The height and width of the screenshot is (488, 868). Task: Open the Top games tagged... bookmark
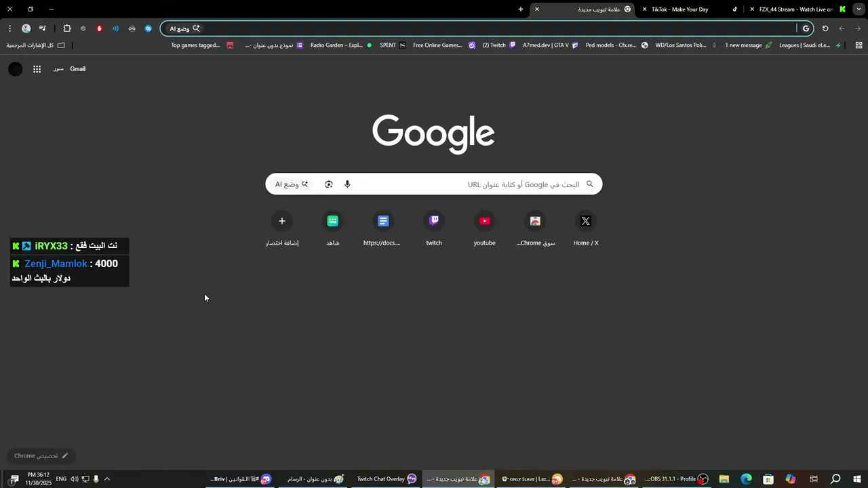tap(202, 45)
